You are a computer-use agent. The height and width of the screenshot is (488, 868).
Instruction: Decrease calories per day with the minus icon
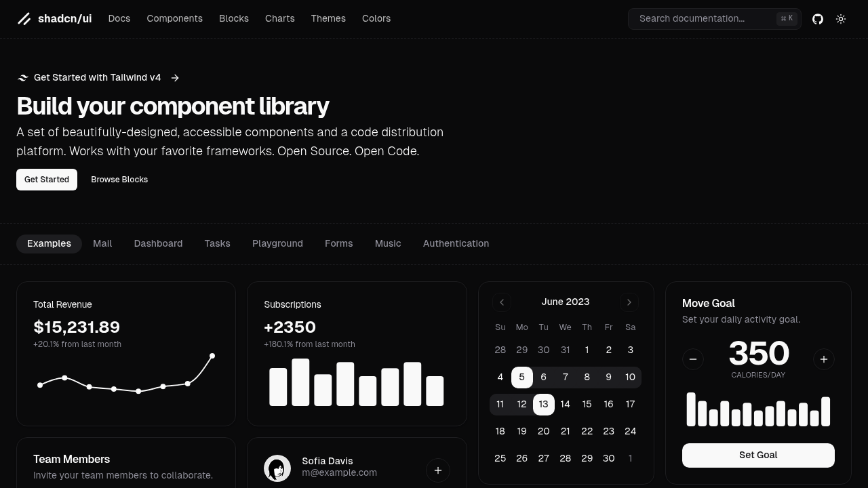(x=693, y=359)
